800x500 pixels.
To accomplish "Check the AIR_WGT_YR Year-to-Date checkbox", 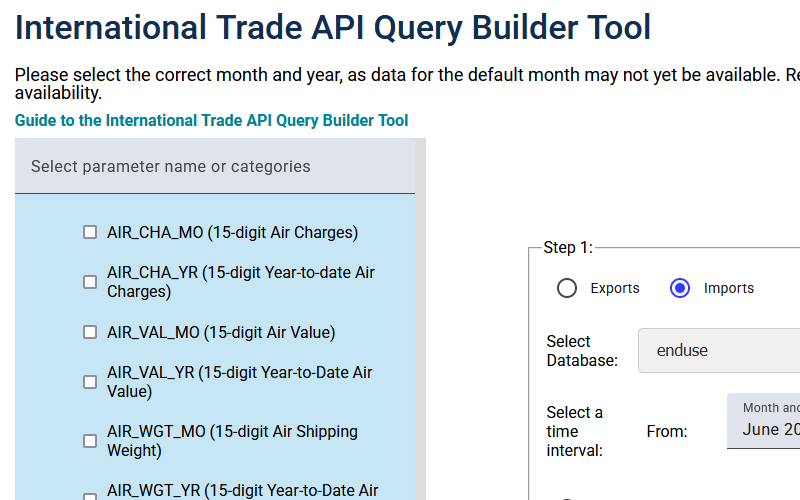I will 90,495.
